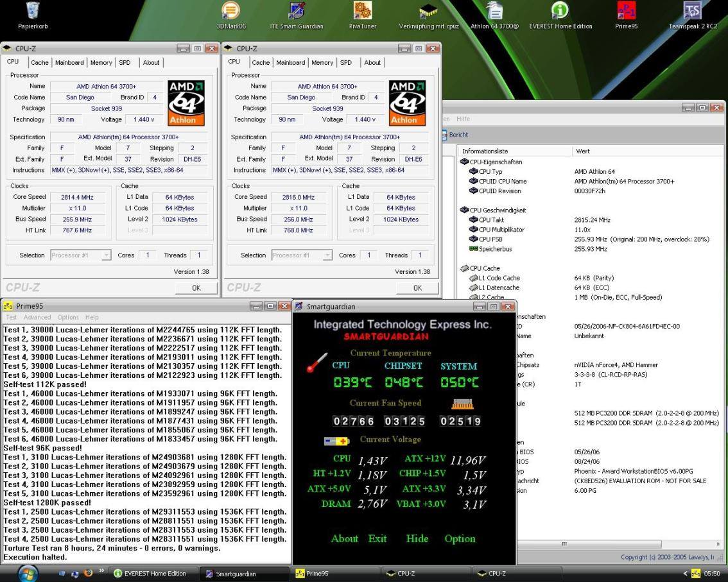This screenshot has height=582, width=728.
Task: Open Advanced menu in Prime95
Action: coord(37,318)
